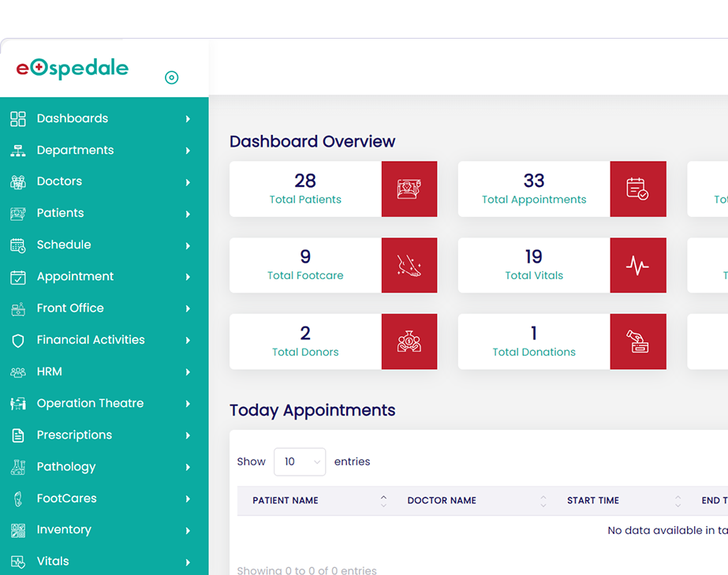This screenshot has height=575, width=728.
Task: Click the Total Footcare red icon
Action: [x=409, y=266]
